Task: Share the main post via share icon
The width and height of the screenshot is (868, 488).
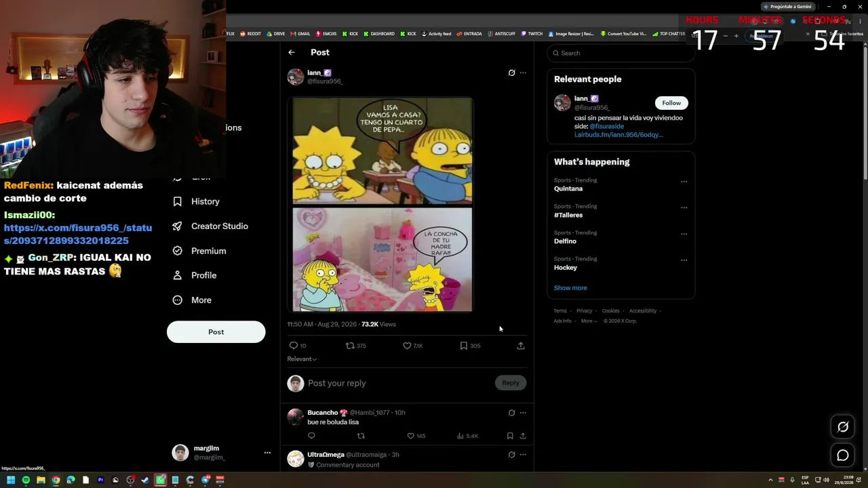Action: click(521, 346)
